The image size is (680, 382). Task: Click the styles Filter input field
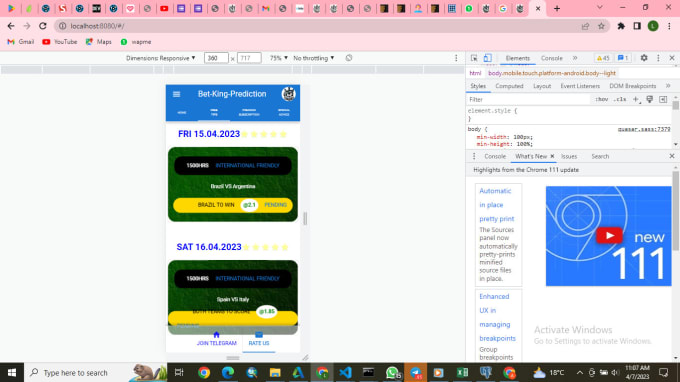coord(529,100)
